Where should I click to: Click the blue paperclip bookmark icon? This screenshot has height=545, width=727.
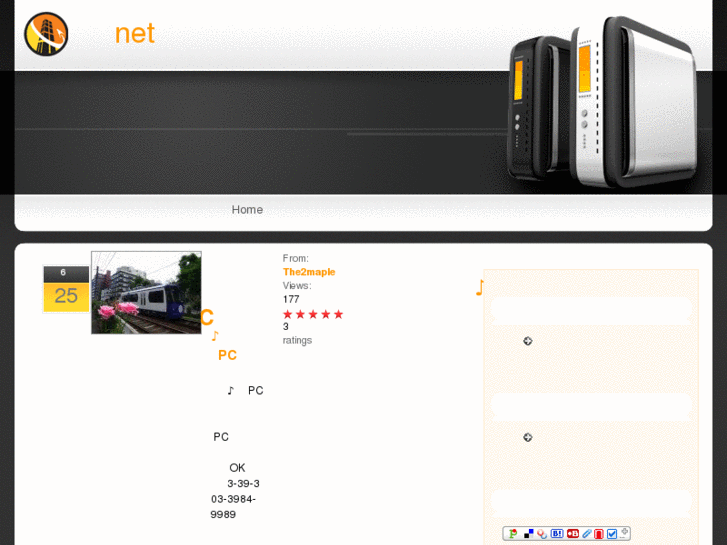[x=587, y=534]
